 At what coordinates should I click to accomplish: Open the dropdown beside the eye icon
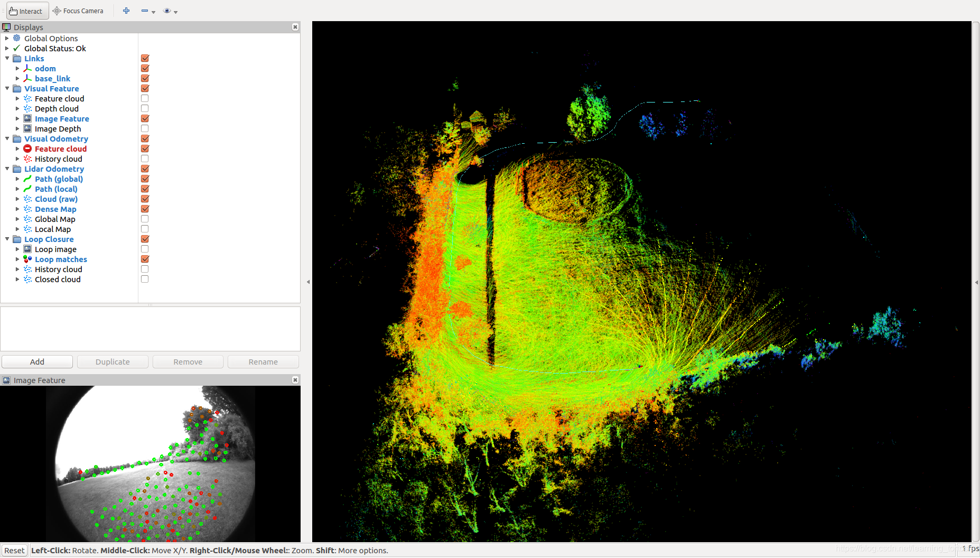click(x=175, y=12)
